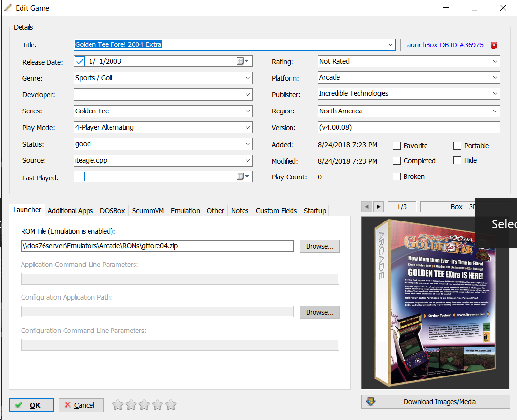Click the third star rating

(144, 405)
